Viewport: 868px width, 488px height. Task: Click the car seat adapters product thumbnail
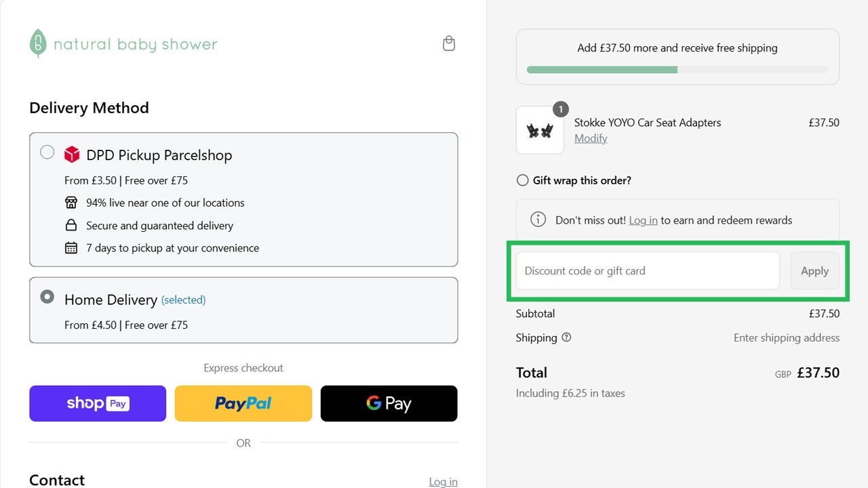coord(540,129)
